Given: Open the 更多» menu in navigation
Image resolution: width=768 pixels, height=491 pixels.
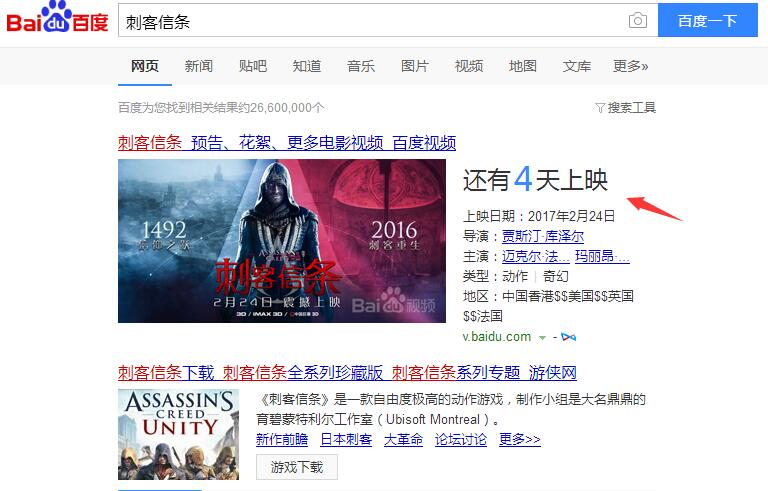Looking at the screenshot, I should 630,66.
